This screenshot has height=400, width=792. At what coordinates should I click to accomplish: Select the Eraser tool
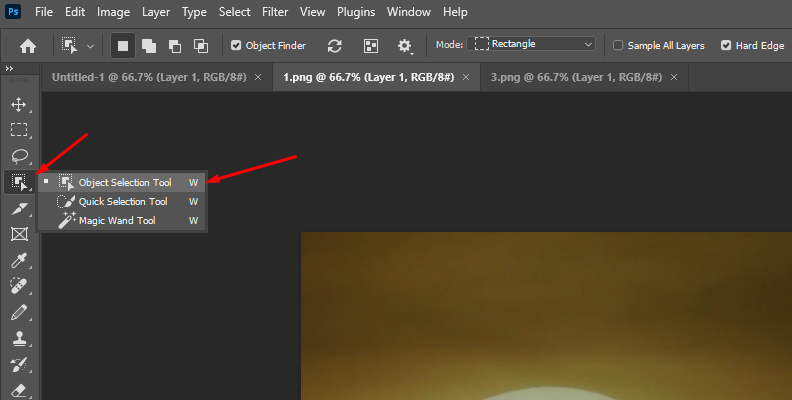[19, 390]
